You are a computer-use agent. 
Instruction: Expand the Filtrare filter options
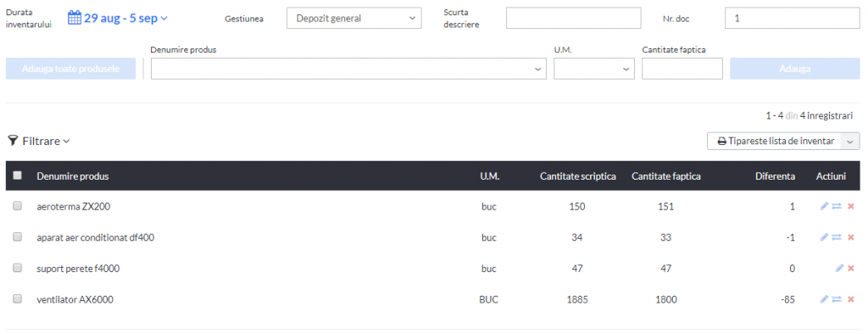click(39, 142)
